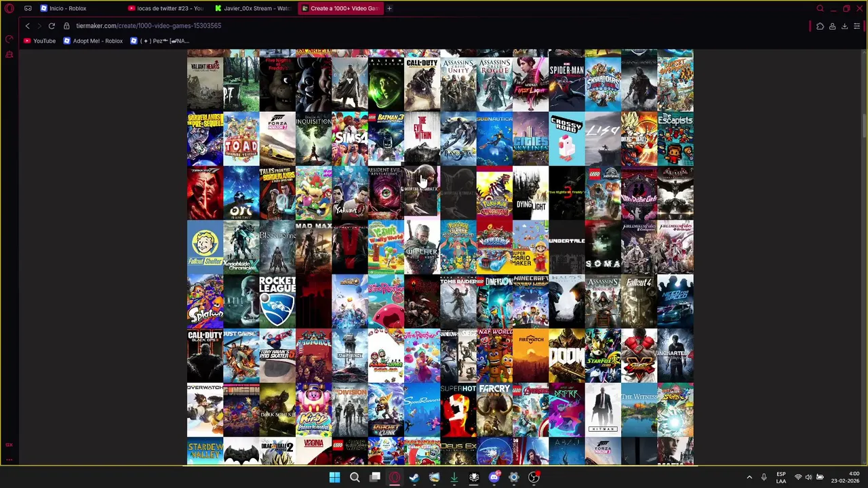Open Windows taskbar search
Image resolution: width=868 pixels, height=488 pixels.
(355, 477)
